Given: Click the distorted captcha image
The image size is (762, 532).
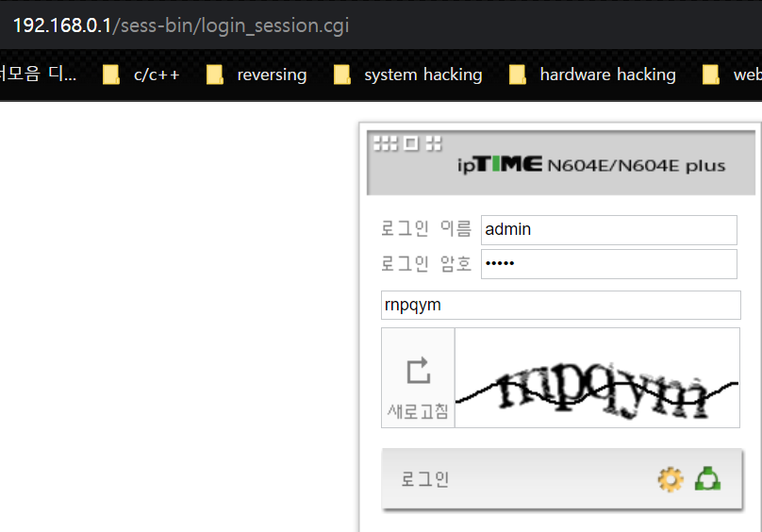Looking at the screenshot, I should 597,378.
